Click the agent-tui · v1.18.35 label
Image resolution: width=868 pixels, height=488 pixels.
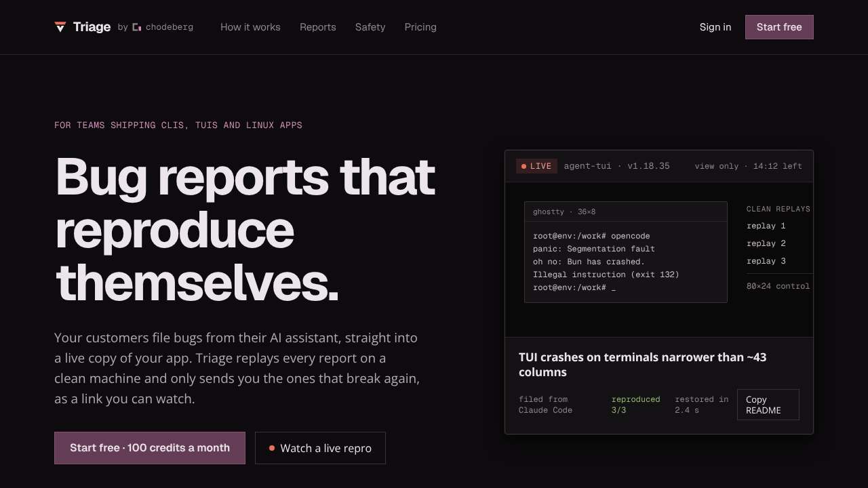pyautogui.click(x=616, y=166)
